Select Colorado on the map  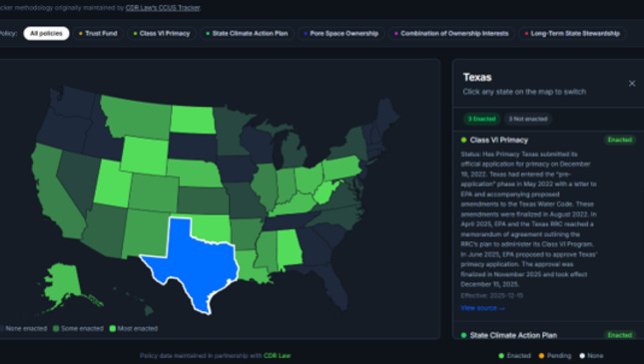click(154, 192)
